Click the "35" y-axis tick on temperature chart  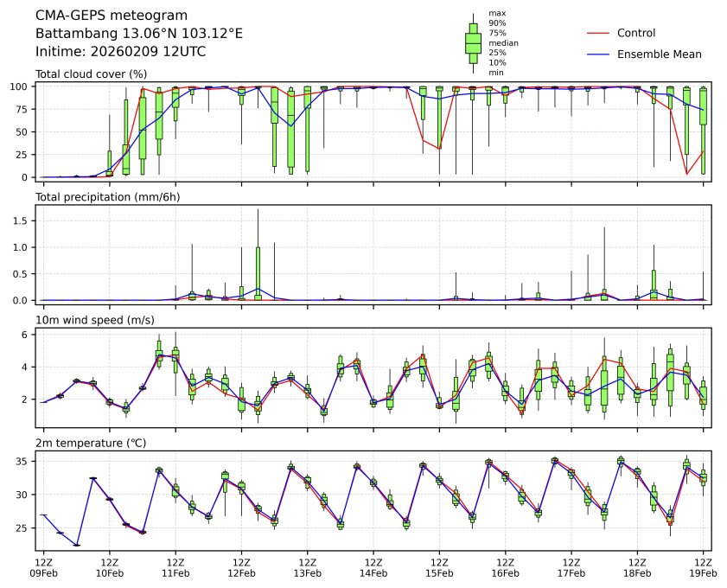(25, 463)
